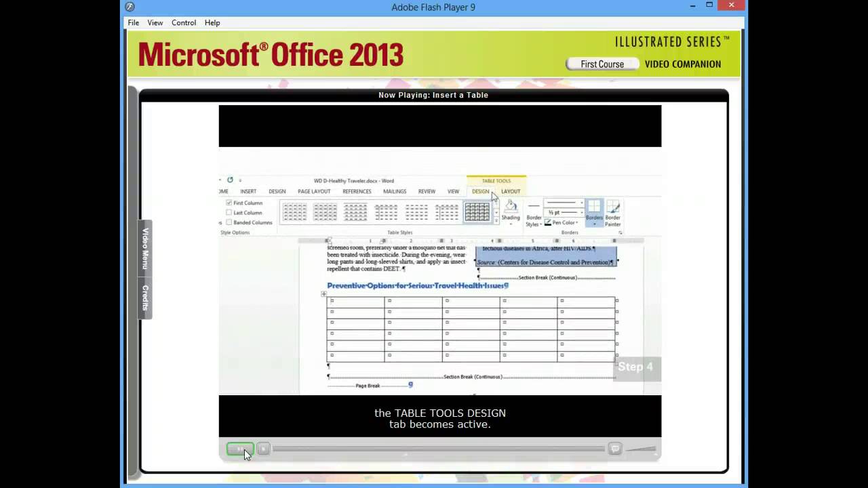Select the second table style thumbnail
Viewport: 868px width, 488px height.
(x=325, y=212)
